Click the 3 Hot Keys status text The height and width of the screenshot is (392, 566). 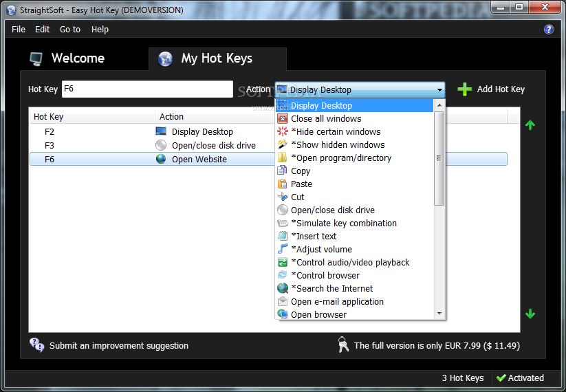(x=463, y=378)
